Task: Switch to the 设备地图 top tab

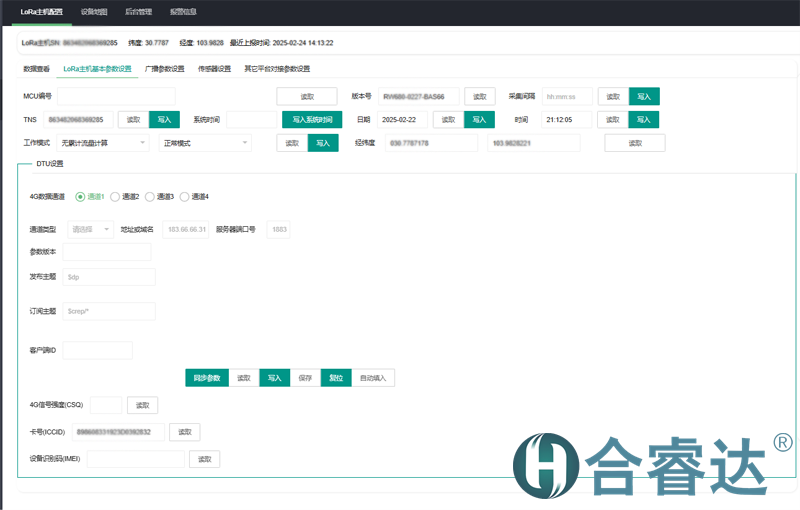Action: (95, 12)
